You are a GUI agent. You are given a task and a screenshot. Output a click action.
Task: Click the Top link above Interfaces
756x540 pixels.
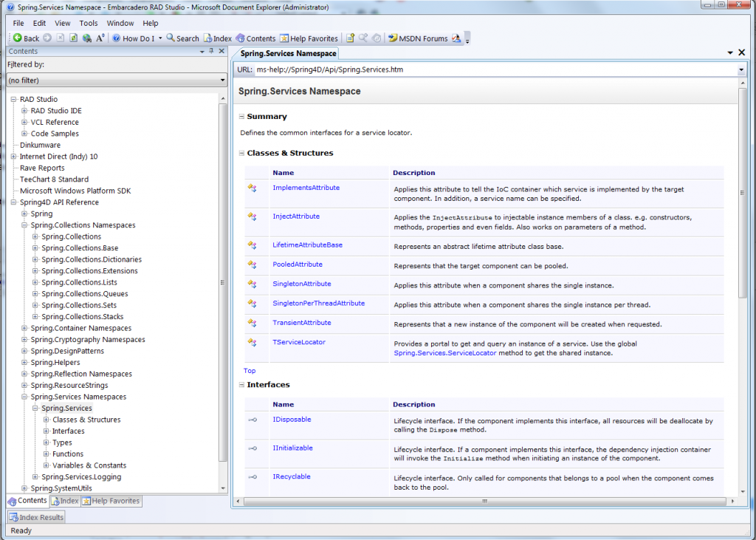point(249,370)
